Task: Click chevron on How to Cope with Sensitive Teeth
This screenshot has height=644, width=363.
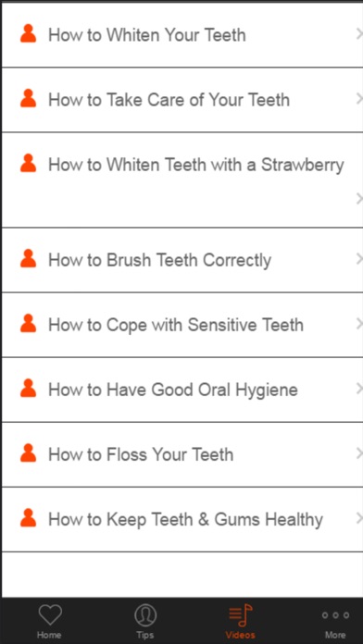Action: (359, 324)
